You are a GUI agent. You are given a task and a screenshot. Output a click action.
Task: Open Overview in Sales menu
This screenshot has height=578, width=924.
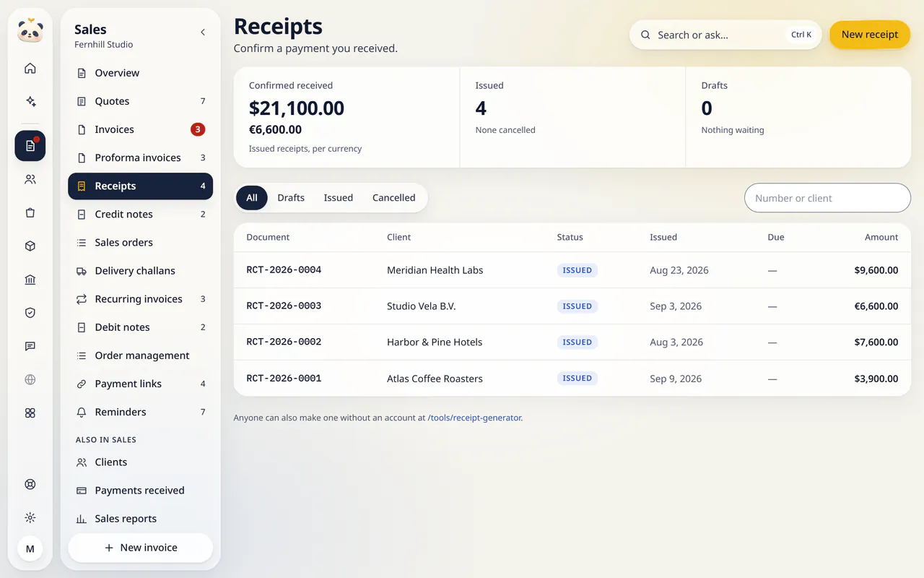click(140, 73)
